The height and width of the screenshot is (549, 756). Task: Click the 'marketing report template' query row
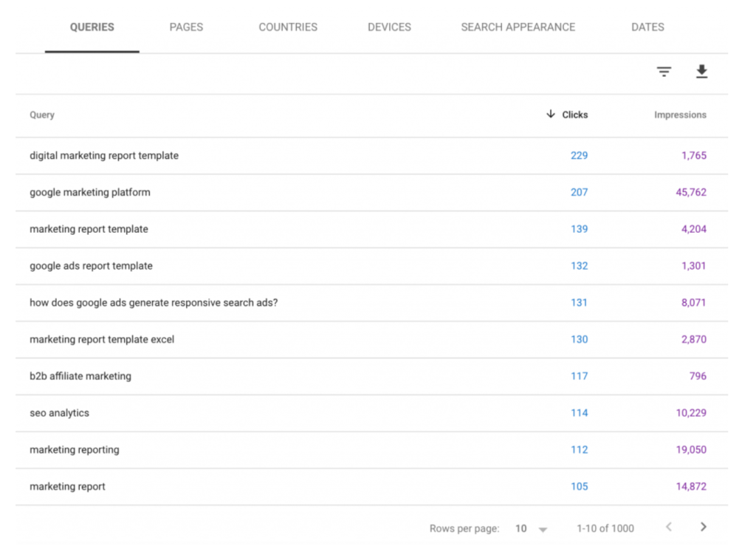(372, 229)
